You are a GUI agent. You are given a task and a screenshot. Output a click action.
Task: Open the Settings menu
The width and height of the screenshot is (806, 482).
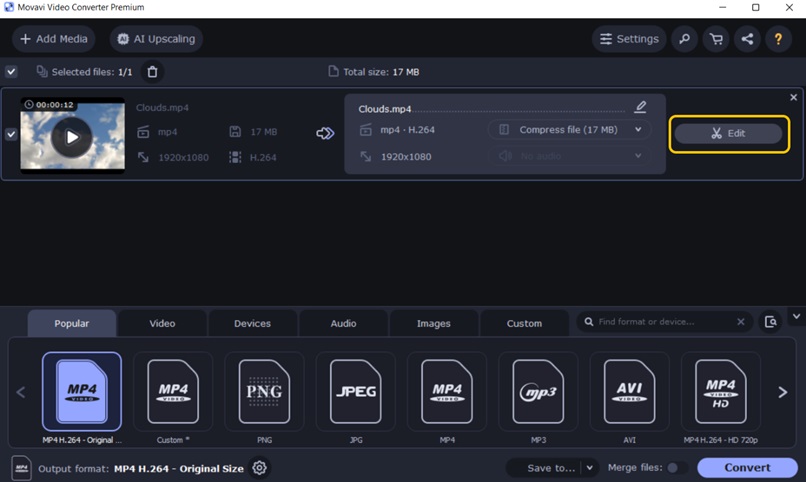tap(629, 39)
